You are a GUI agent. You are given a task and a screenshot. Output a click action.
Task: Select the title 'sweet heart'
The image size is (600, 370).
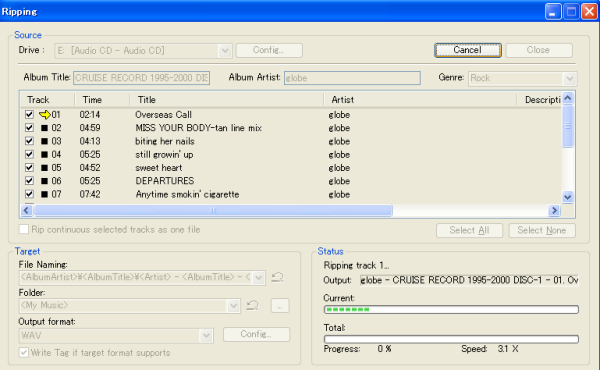[158, 168]
